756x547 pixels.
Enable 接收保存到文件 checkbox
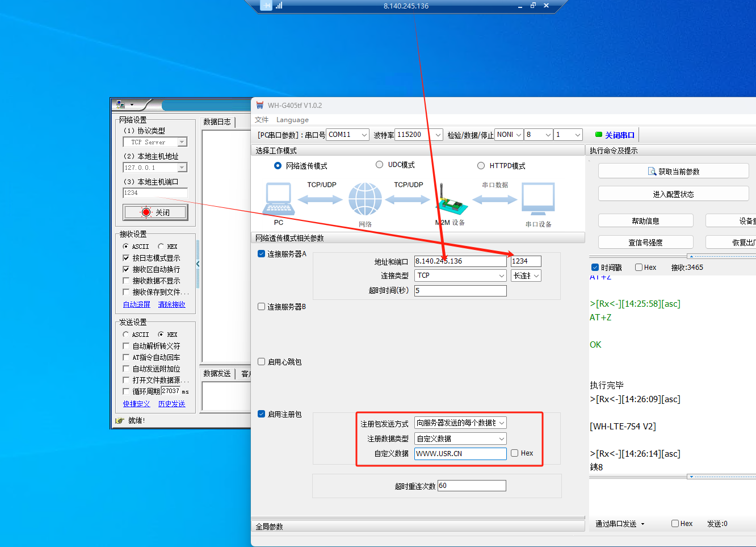(126, 292)
